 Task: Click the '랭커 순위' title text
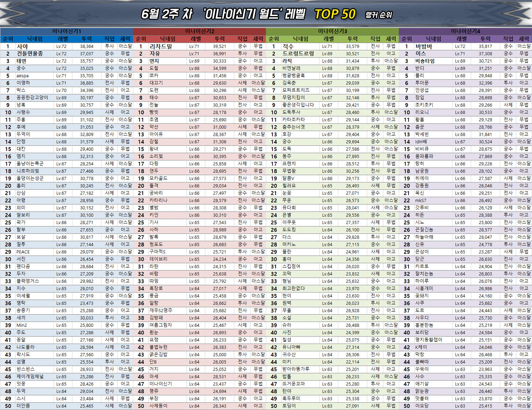coord(378,15)
